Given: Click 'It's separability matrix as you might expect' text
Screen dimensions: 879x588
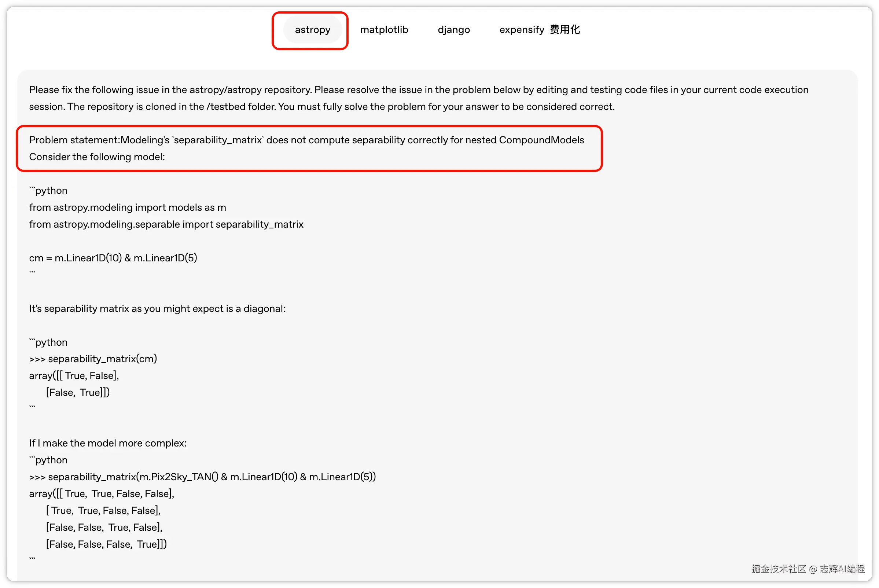Looking at the screenshot, I should click(157, 309).
